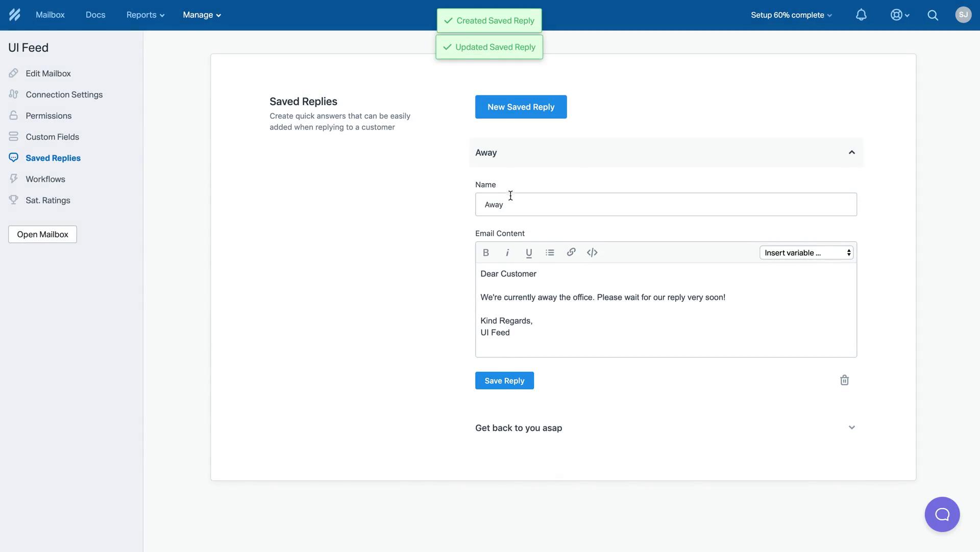
Task: Collapse the Away saved reply section
Action: tap(851, 152)
